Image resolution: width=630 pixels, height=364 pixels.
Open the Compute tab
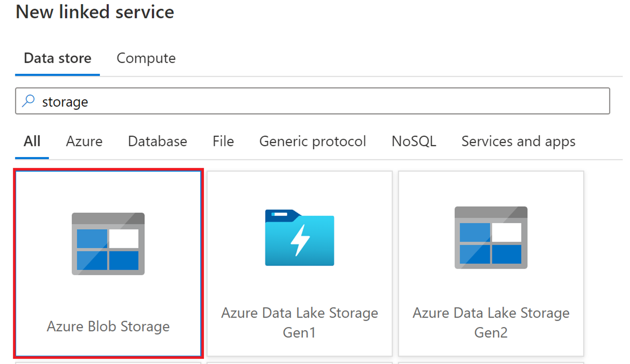[146, 58]
